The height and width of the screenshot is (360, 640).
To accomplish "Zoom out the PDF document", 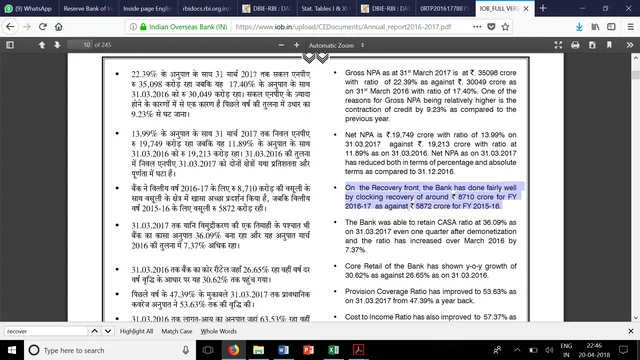I will pos(281,45).
